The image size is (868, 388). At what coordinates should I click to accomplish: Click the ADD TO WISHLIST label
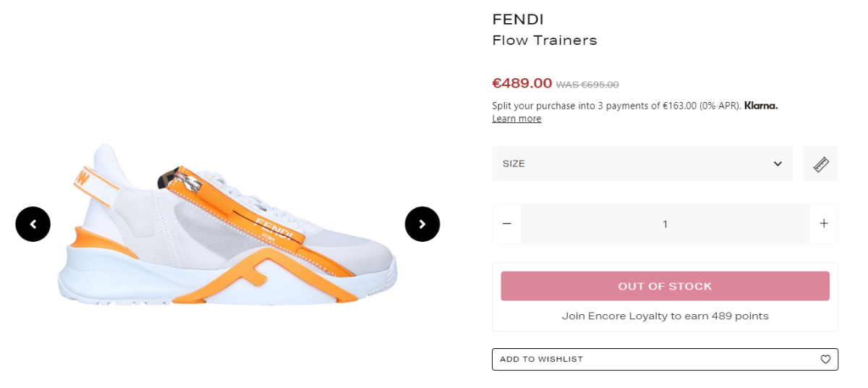click(x=541, y=359)
